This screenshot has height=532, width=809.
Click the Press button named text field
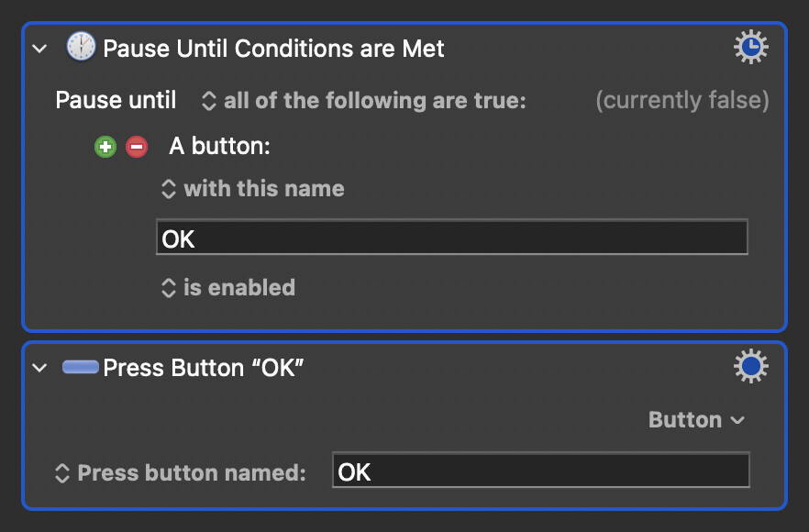[540, 471]
